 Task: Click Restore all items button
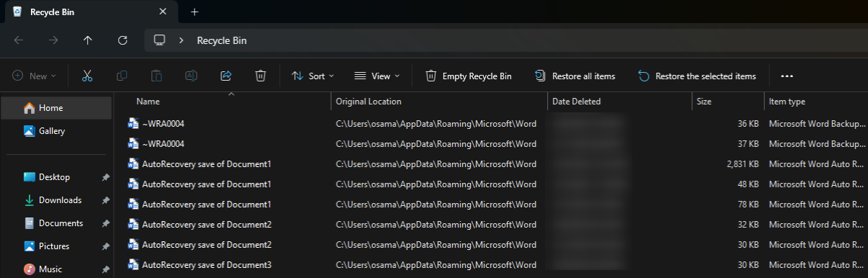[x=575, y=76]
